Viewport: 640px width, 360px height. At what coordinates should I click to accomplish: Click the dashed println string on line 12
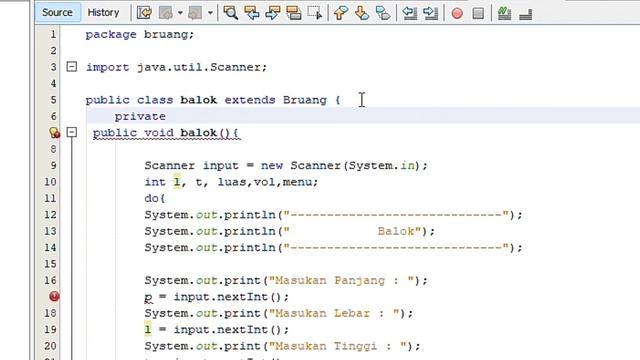[396, 215]
